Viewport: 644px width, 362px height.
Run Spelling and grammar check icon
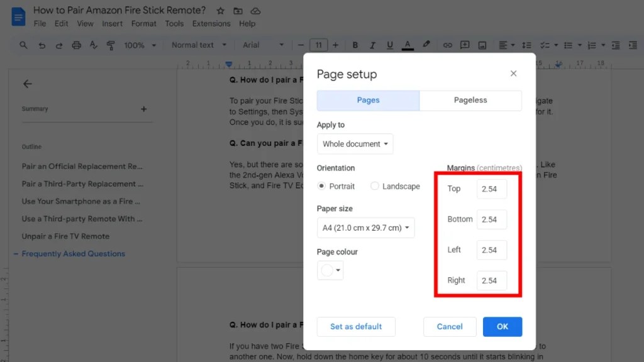(95, 45)
